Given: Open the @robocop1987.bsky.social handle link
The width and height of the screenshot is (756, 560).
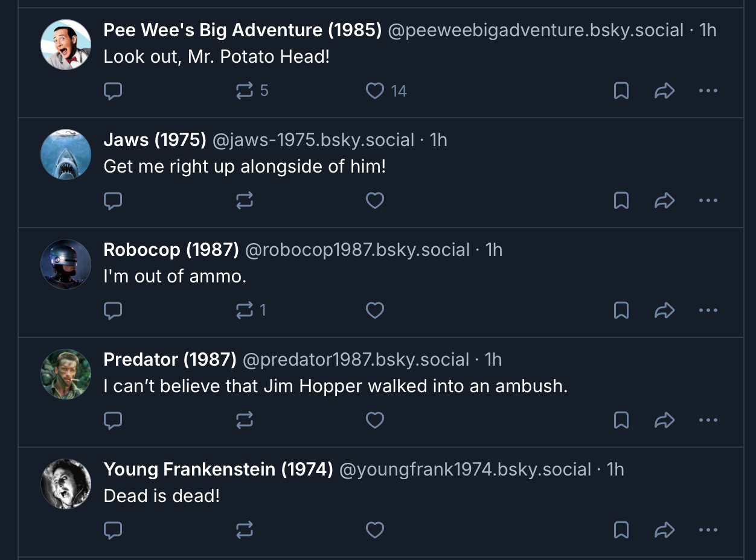Looking at the screenshot, I should coord(357,250).
